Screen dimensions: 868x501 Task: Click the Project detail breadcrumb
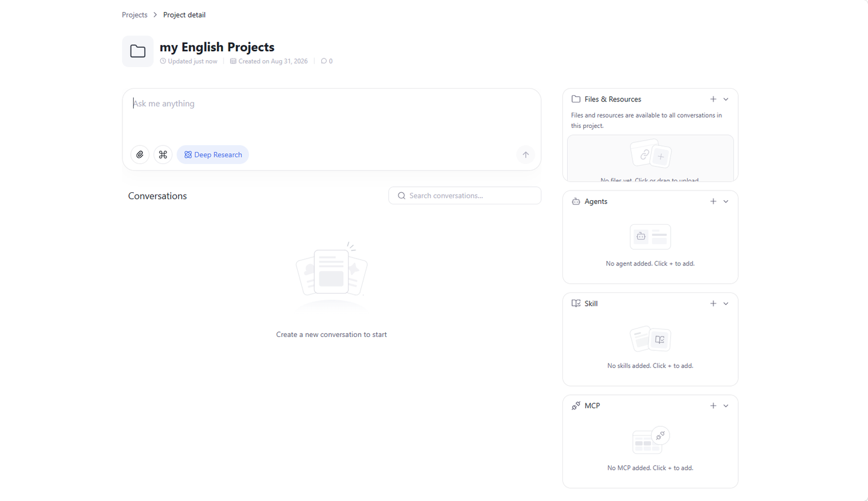[184, 14]
